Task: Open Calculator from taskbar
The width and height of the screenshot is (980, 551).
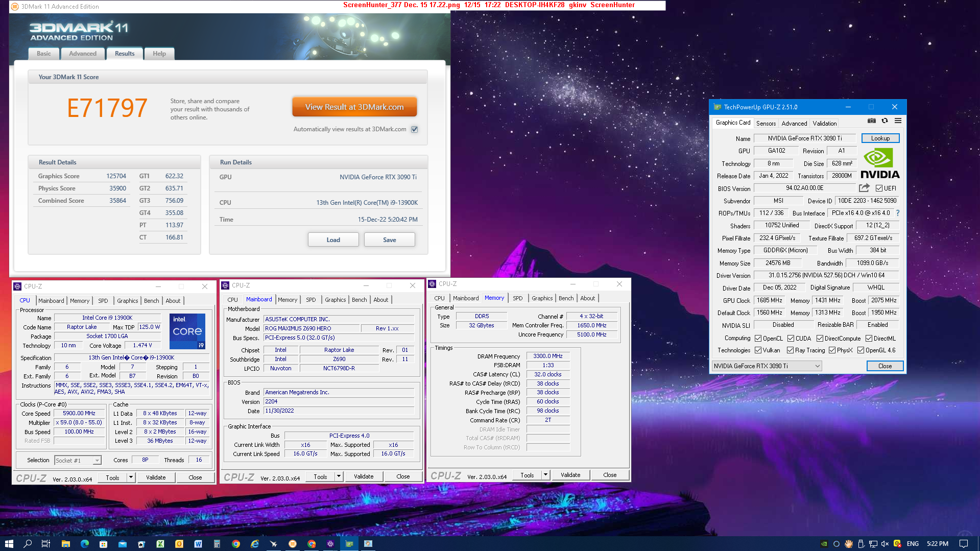Action: point(217,543)
